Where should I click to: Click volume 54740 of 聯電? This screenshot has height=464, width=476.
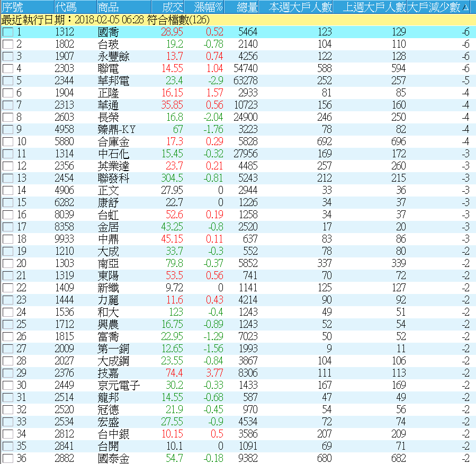click(x=246, y=68)
